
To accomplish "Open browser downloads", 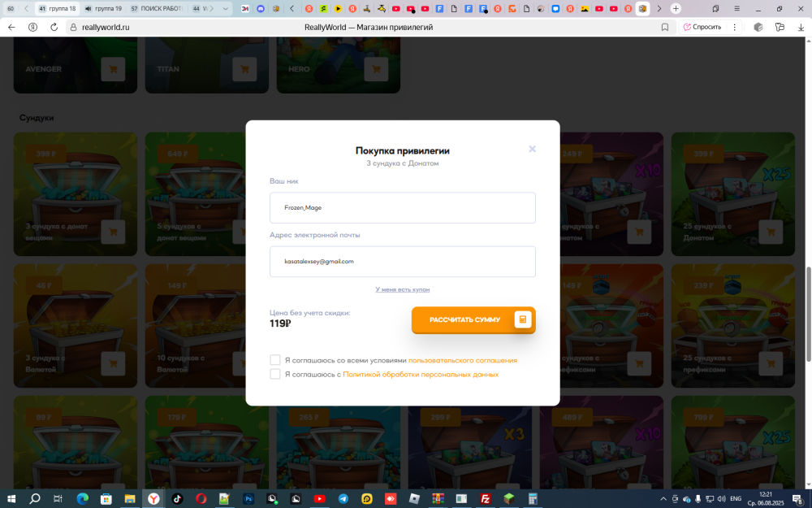I will [x=801, y=27].
